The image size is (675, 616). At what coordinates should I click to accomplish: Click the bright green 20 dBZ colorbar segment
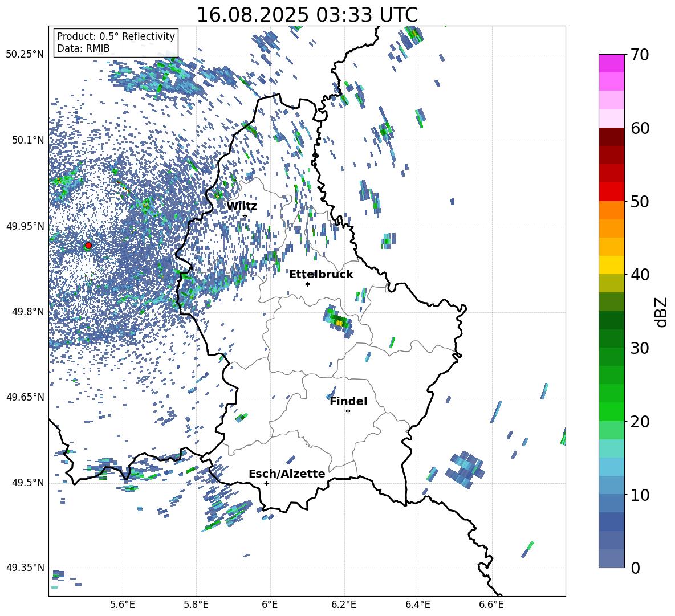click(611, 411)
